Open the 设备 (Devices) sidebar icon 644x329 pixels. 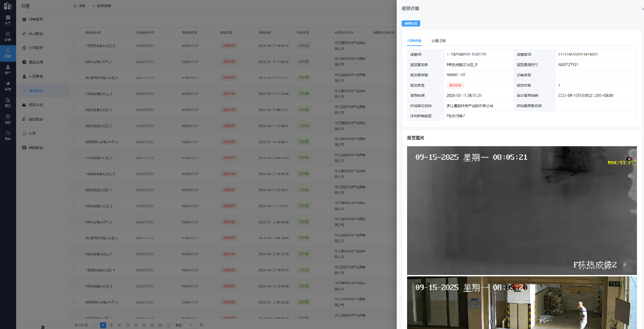click(8, 36)
